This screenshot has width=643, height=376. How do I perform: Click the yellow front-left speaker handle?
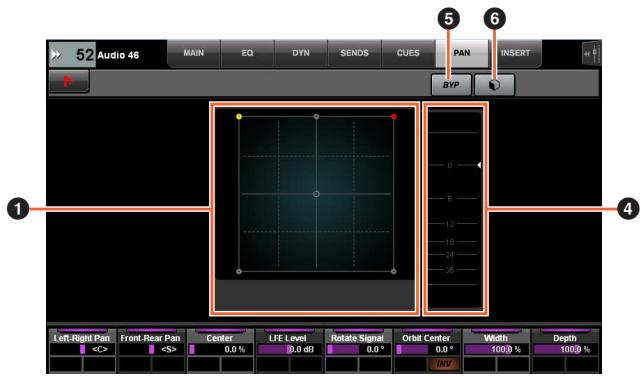239,117
